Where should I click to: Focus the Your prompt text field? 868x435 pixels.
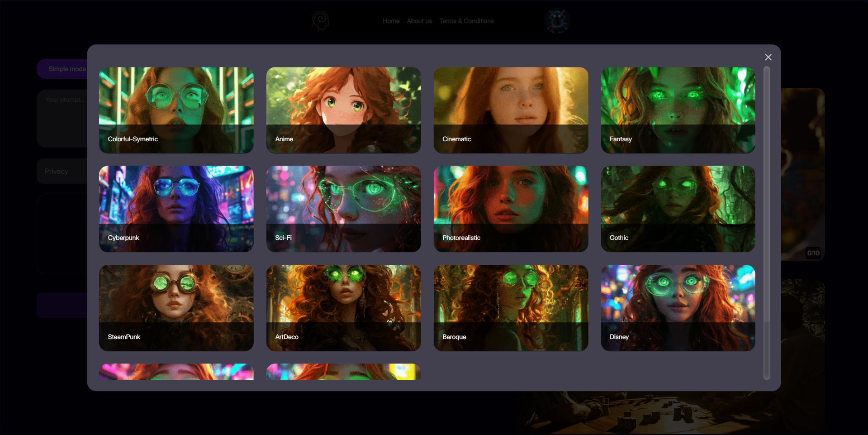point(62,119)
